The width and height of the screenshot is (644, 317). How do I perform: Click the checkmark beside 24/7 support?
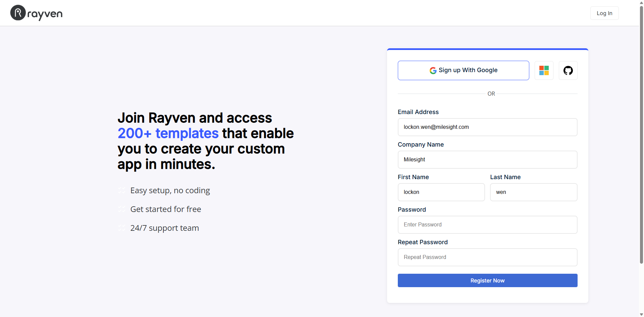122,228
